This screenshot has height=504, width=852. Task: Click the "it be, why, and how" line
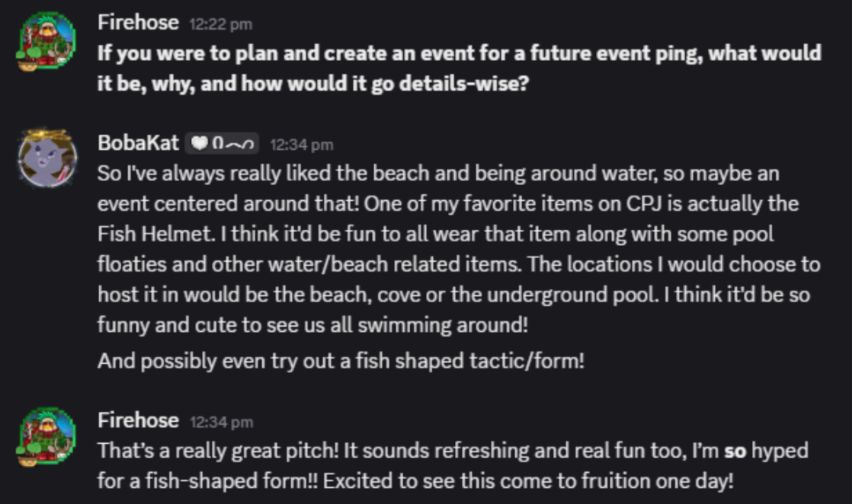pos(312,83)
